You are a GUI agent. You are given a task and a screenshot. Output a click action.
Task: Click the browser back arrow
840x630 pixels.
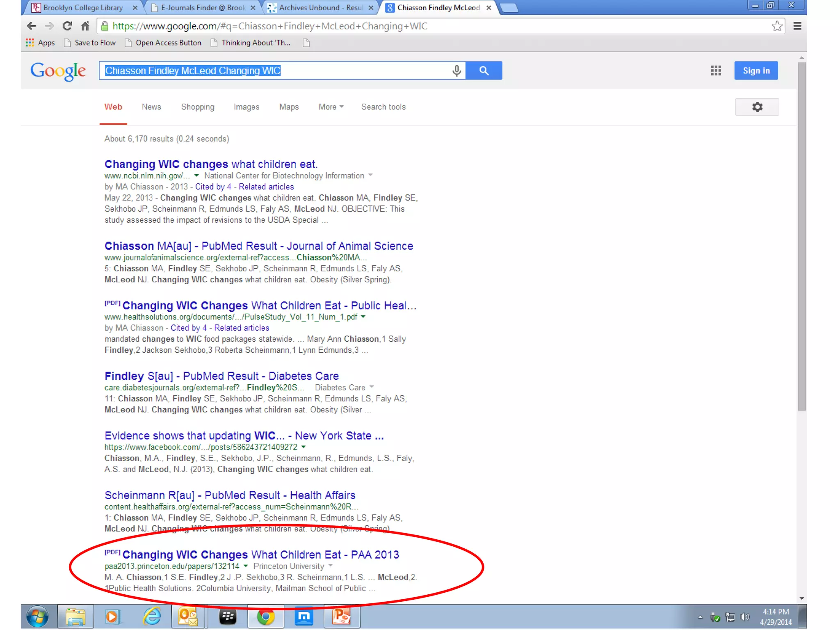pos(32,26)
